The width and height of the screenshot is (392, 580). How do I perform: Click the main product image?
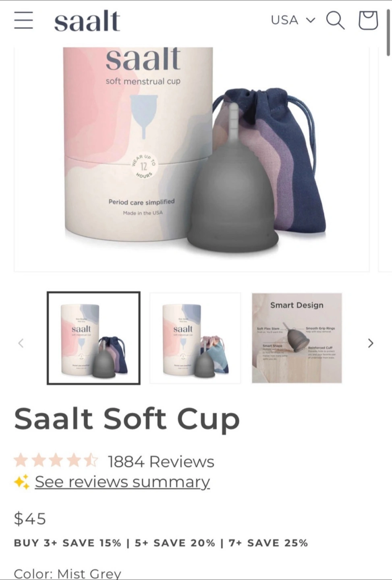point(192,159)
